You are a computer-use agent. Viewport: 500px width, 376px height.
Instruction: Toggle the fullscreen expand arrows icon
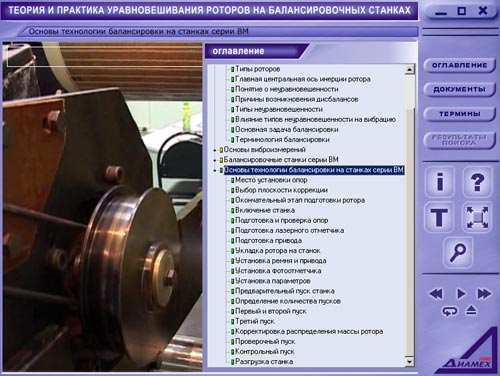point(478,217)
